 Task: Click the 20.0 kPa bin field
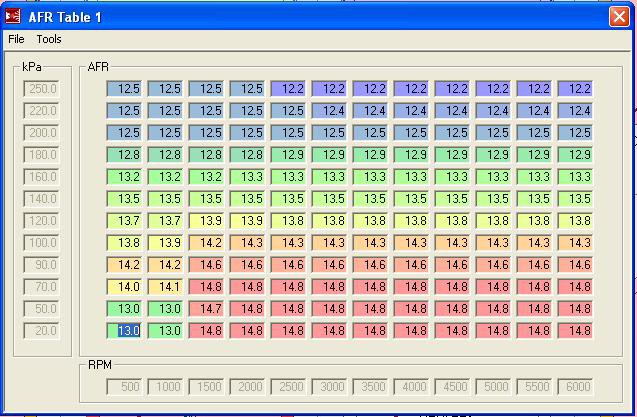(x=42, y=330)
